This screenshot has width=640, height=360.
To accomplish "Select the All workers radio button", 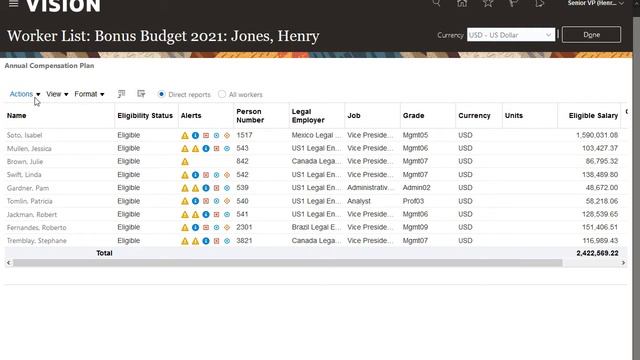I will (222, 94).
